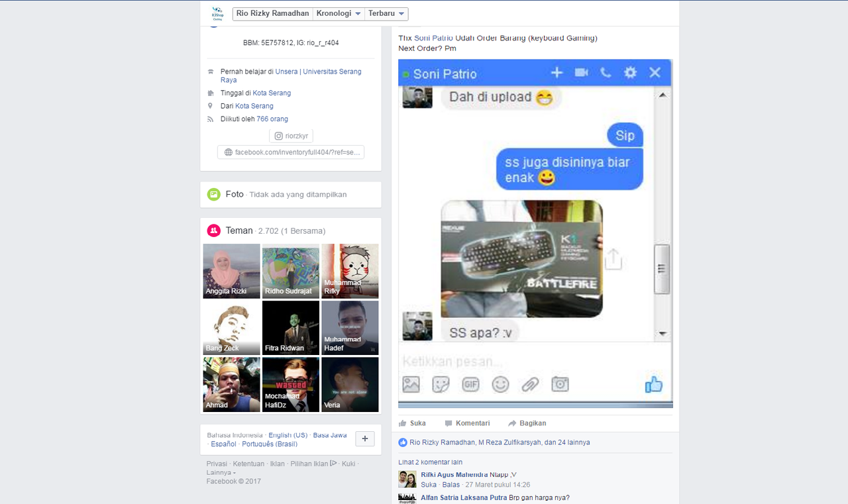848x504 pixels.
Task: Switch language to Basa Jawa
Action: (x=330, y=435)
